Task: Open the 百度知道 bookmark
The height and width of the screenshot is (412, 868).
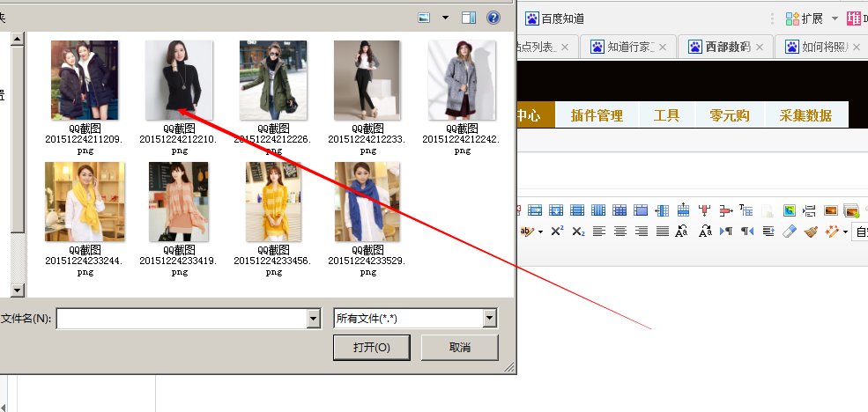Action: point(554,18)
